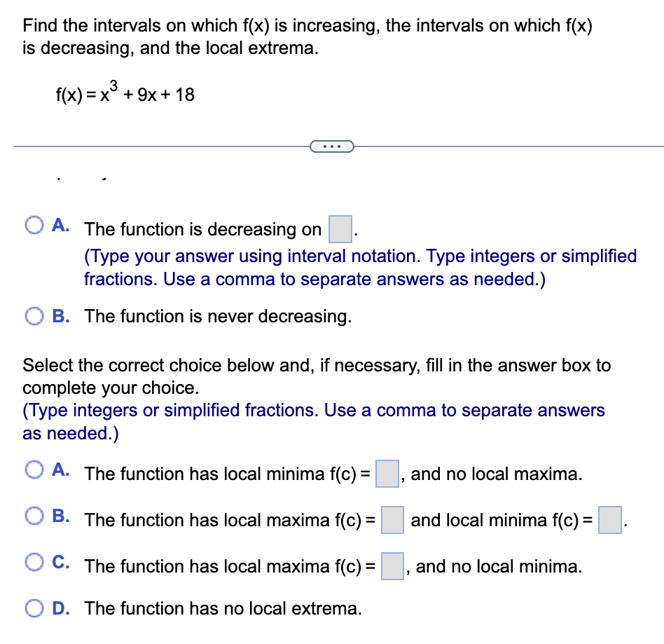The image size is (664, 644).
Task: Click the local minima box in option B
Action: pos(609,520)
